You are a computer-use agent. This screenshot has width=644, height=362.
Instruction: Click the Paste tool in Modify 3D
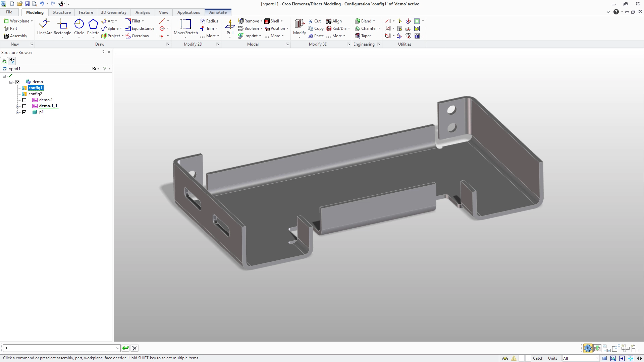(x=316, y=36)
